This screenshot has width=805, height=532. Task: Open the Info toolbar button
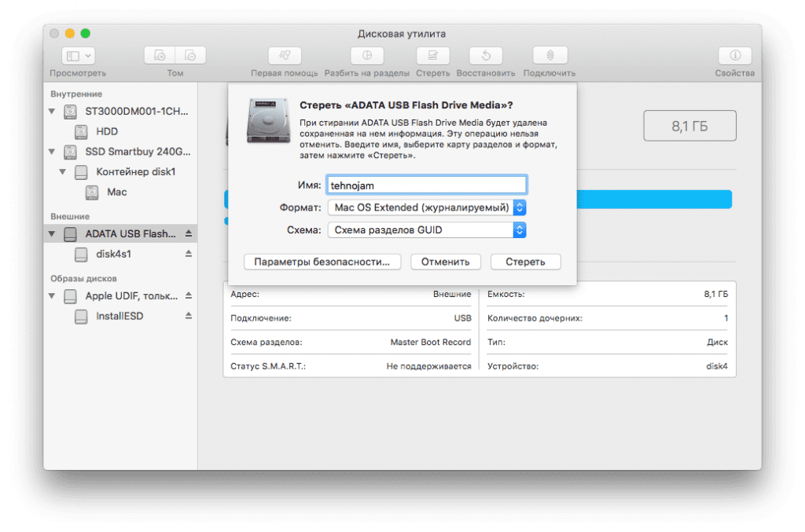pos(735,56)
